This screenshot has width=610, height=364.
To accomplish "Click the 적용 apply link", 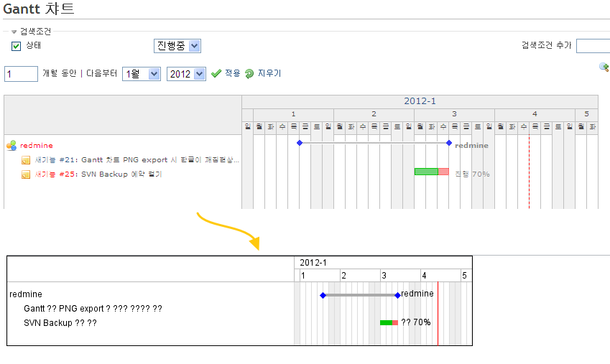I will [233, 73].
